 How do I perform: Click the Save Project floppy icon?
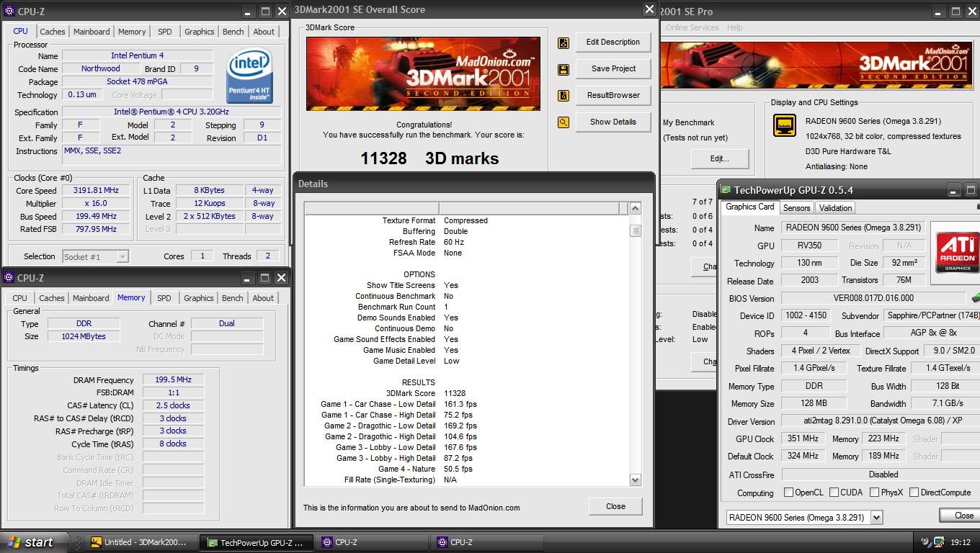click(563, 70)
